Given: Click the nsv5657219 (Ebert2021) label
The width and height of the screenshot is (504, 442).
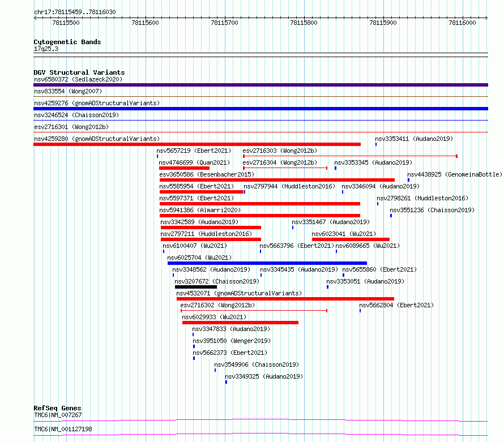Looking at the screenshot, I should [x=194, y=151].
